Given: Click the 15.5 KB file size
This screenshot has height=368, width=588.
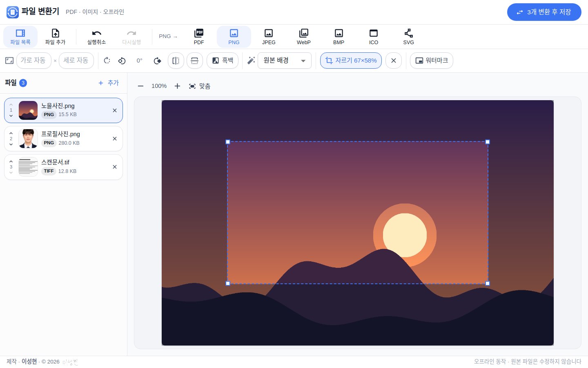Looking at the screenshot, I should tap(67, 114).
